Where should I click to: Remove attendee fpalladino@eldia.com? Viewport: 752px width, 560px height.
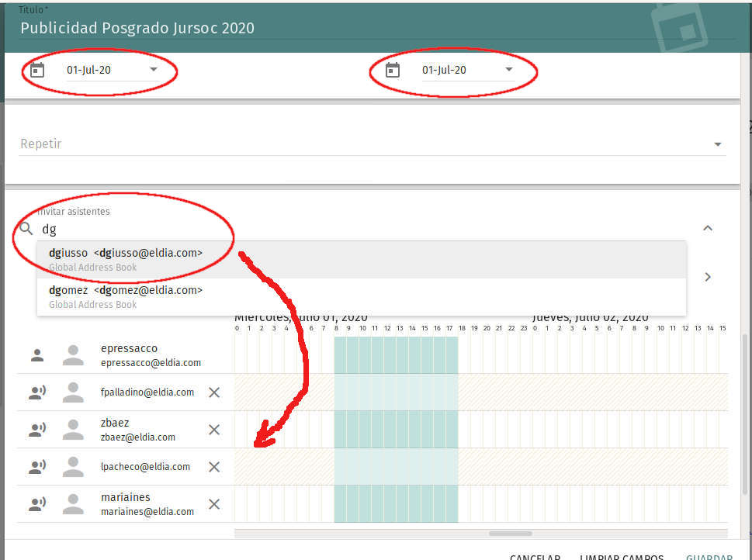[x=214, y=392]
